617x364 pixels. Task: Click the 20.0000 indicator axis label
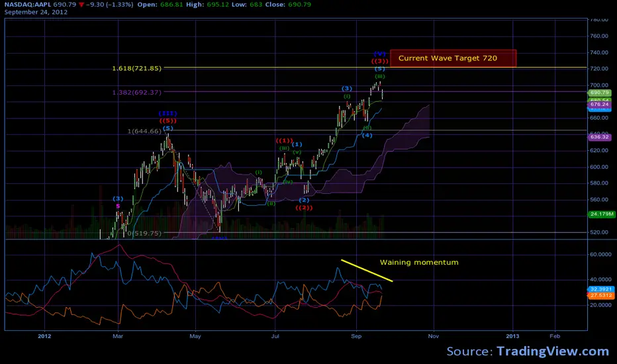coord(600,305)
